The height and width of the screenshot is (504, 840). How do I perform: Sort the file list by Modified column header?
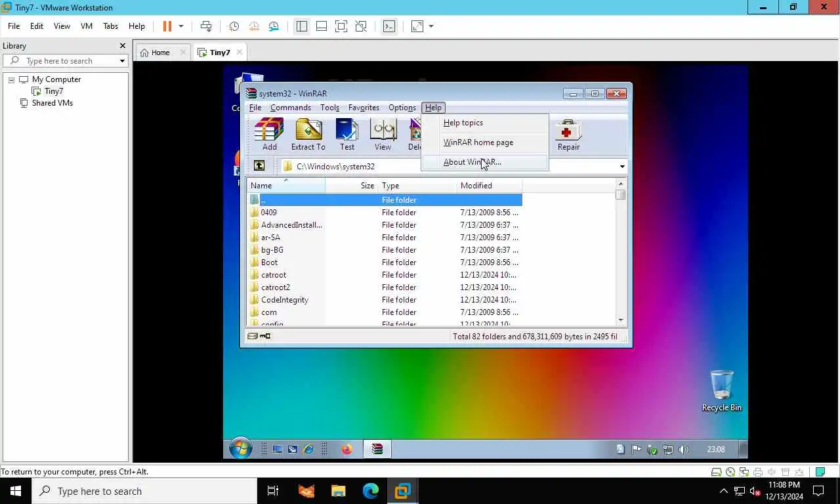click(489, 186)
